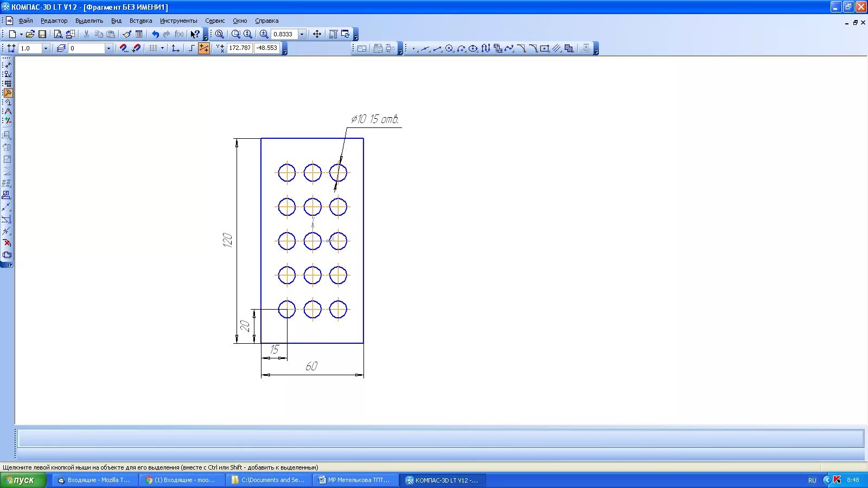Expand the new document type arrow
Viewport: 868px width, 488px height.
[x=21, y=34]
